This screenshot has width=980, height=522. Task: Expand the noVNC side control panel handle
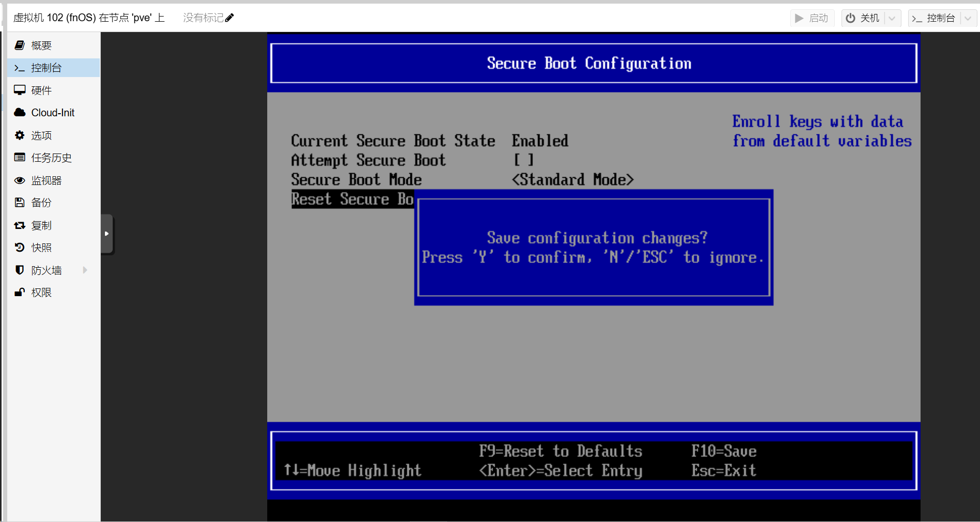tap(107, 234)
